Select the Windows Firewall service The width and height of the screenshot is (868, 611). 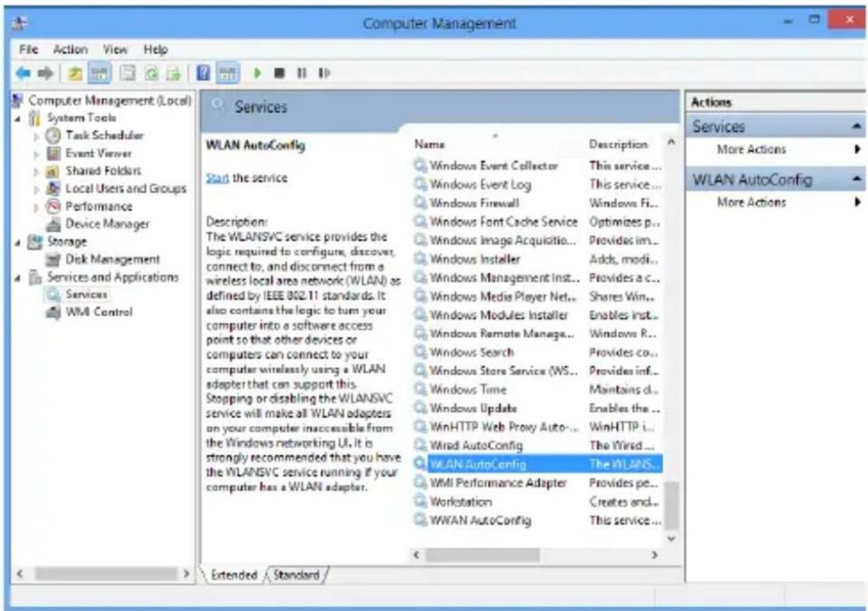click(x=475, y=203)
